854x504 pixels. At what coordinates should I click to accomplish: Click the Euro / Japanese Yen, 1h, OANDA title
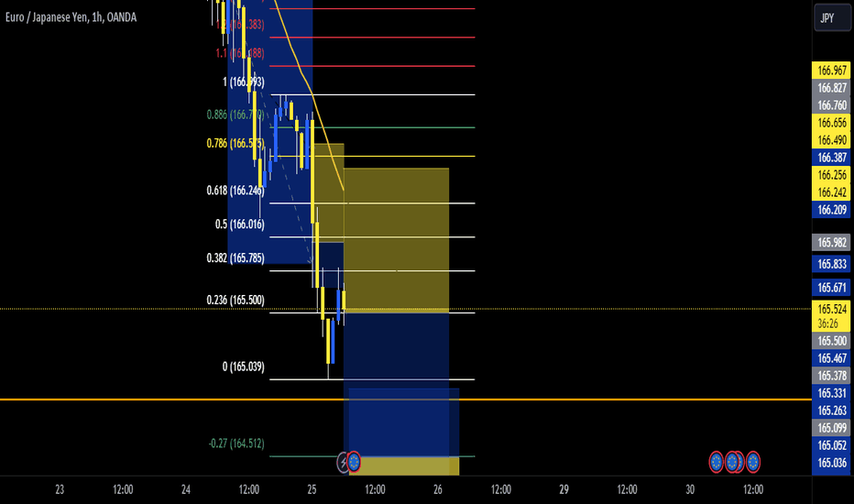(x=71, y=17)
